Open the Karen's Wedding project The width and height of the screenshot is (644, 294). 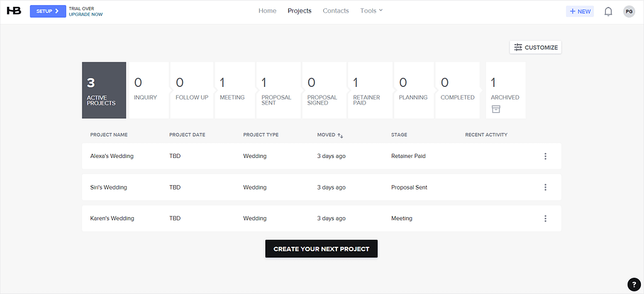[x=112, y=218]
